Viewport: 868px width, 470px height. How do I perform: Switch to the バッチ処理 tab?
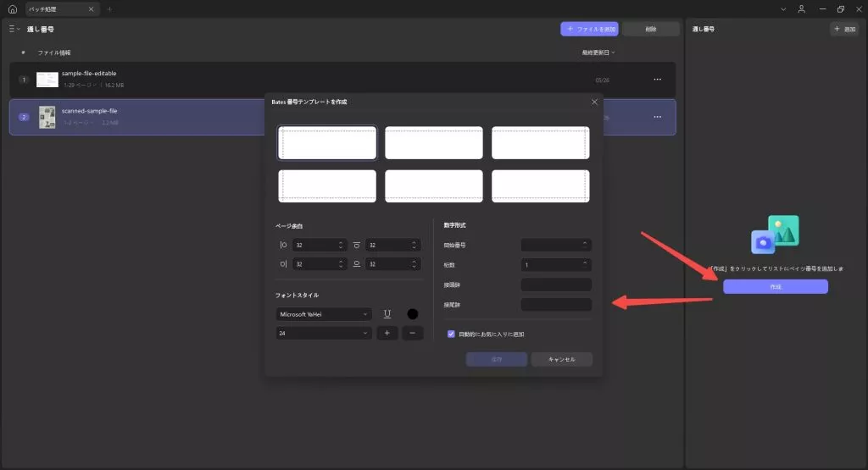click(62, 8)
